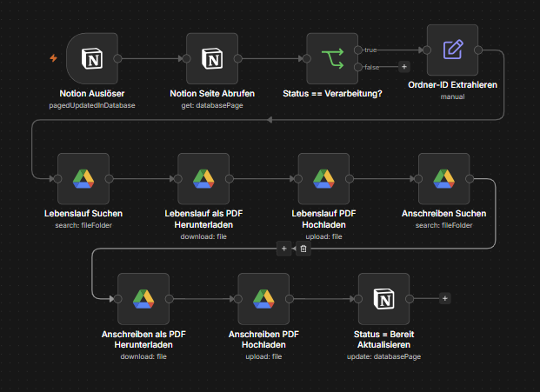
Task: Click the false output of the If node
Action: coord(358,67)
